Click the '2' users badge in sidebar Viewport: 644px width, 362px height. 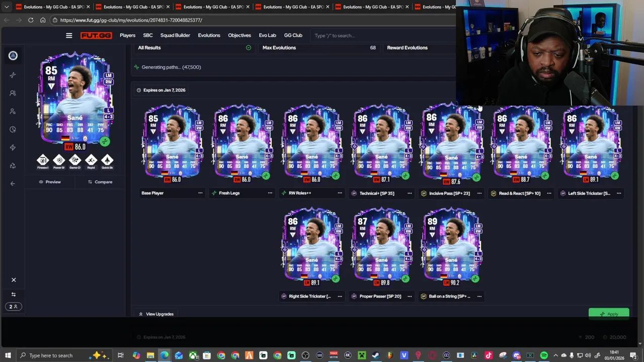(x=14, y=307)
